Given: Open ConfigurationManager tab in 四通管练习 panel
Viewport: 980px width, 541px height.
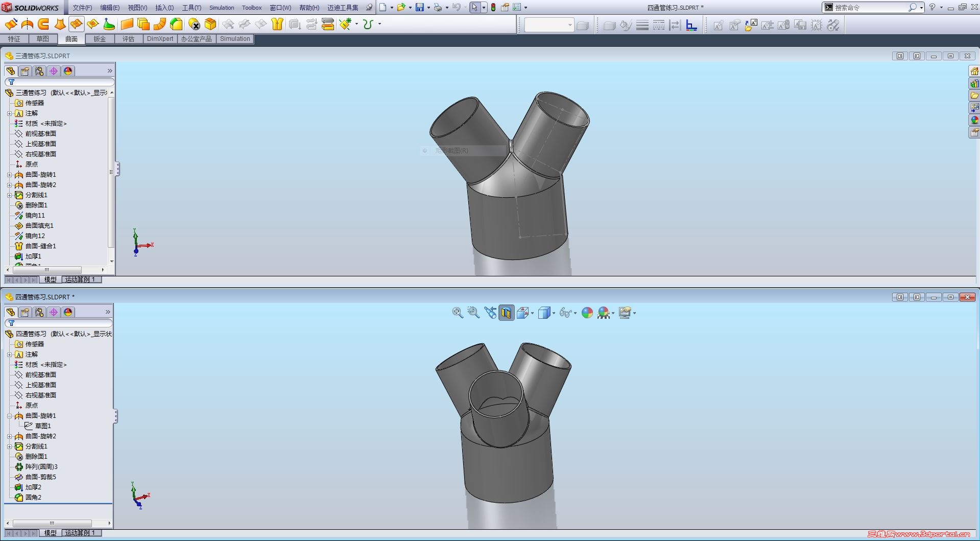Looking at the screenshot, I should pyautogui.click(x=39, y=312).
